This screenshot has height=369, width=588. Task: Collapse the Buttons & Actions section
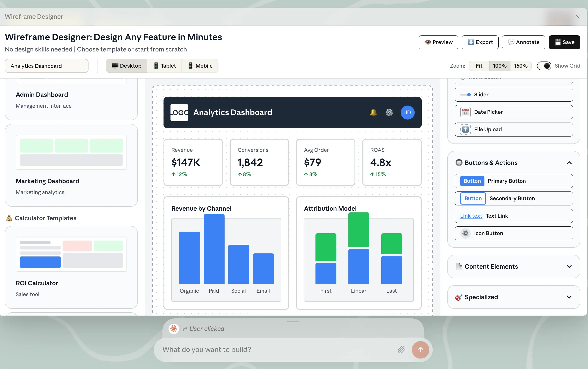pyautogui.click(x=569, y=163)
